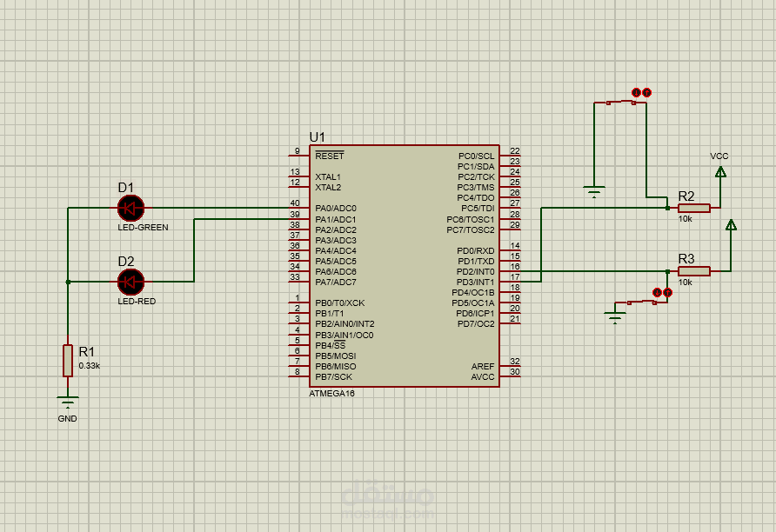Click the PD2/INT0 pin label
Viewport: 776px width, 532px height.
pos(475,272)
